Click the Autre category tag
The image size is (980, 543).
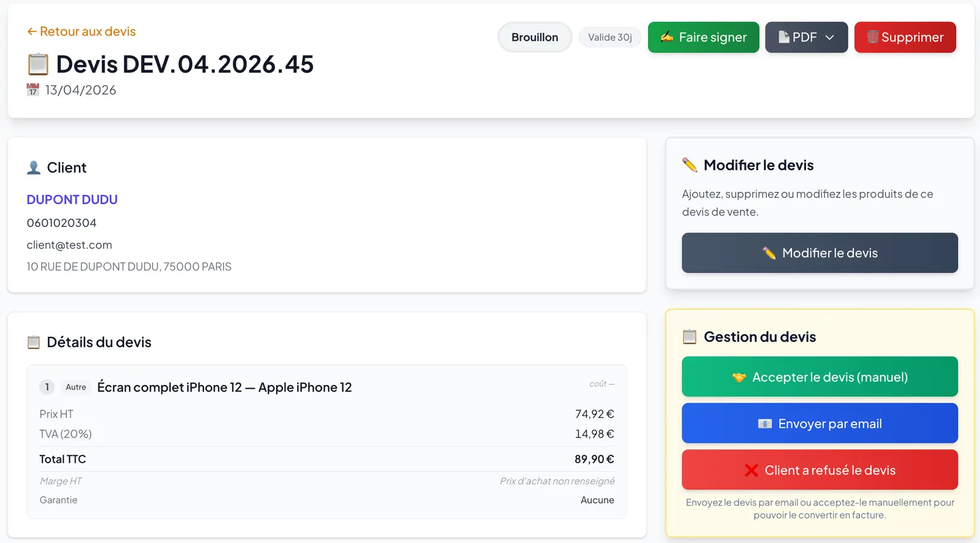tap(76, 387)
